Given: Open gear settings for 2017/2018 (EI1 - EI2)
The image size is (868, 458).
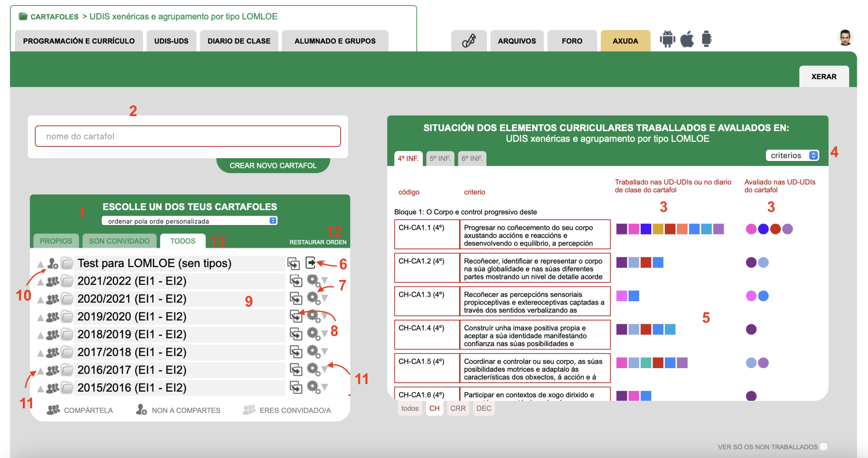Looking at the screenshot, I should (313, 351).
